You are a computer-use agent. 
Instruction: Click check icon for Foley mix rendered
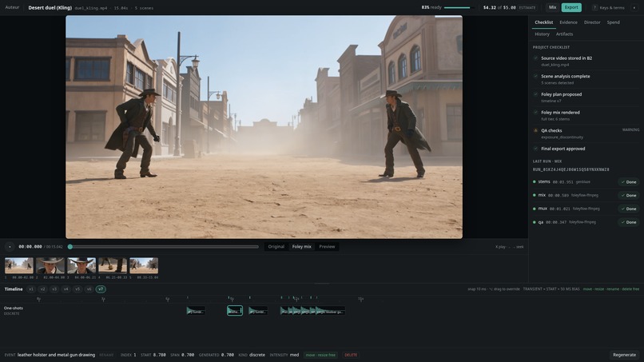pos(535,113)
